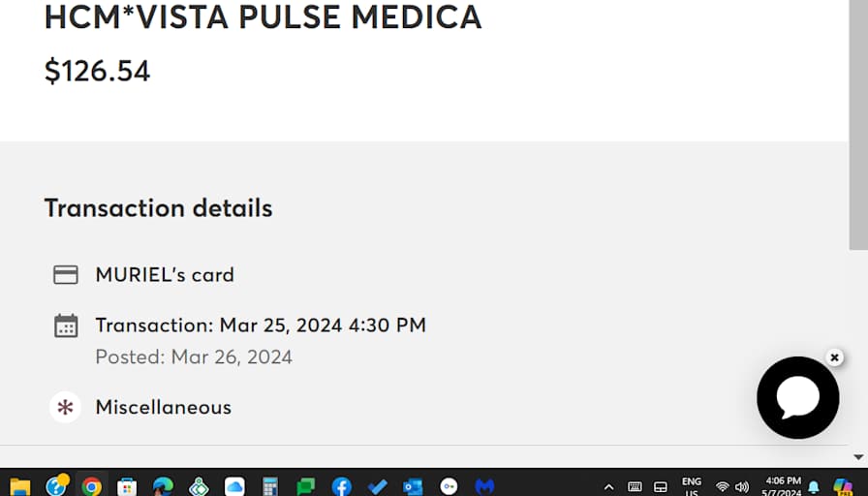Screen dimensions: 868x496
Task: Open File Explorer from the taskbar
Action: pos(19,485)
